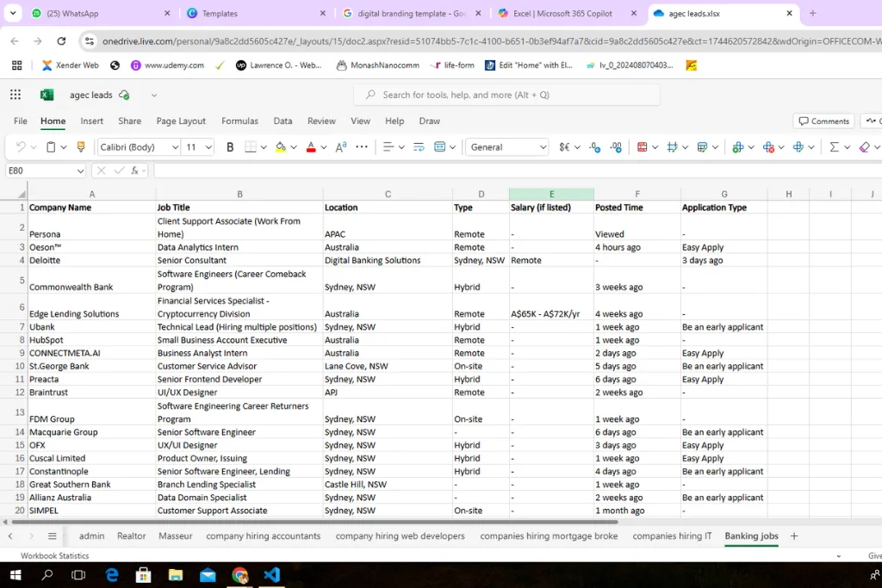Click the insert function fx icon
Screen dimensions: 882x588
[135, 170]
